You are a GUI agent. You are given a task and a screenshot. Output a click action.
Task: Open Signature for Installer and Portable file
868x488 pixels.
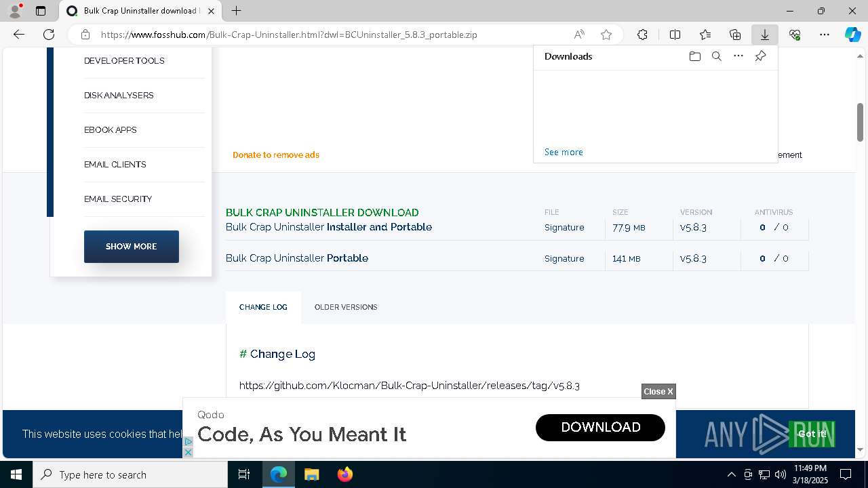(x=564, y=228)
